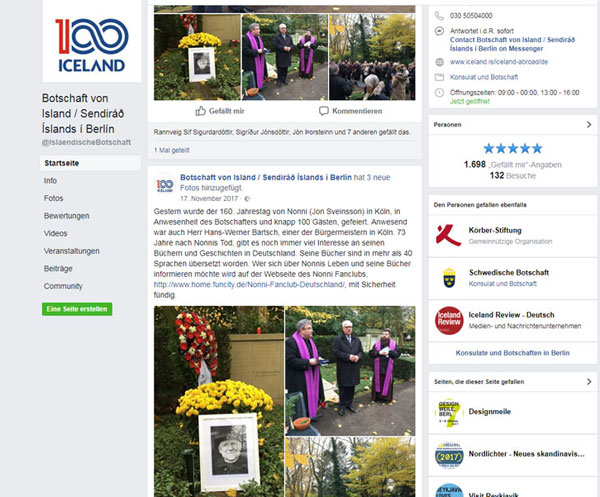Open the www.iceland.is website link

click(499, 62)
